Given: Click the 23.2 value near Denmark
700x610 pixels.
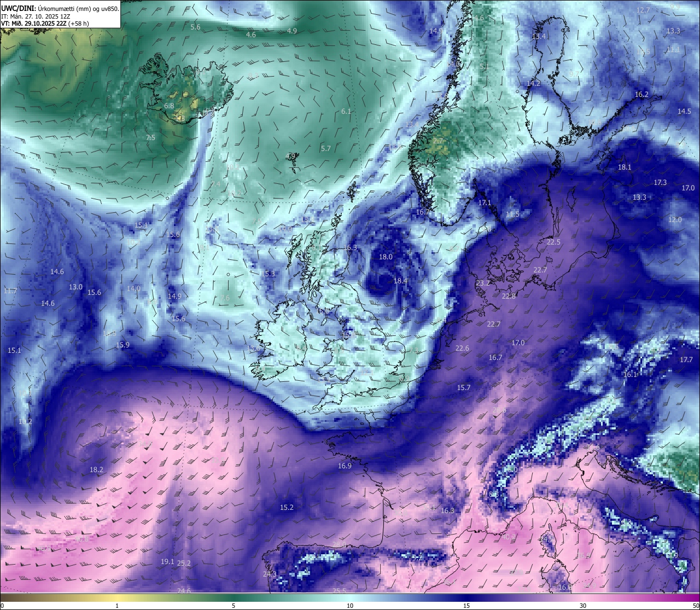Looking at the screenshot, I should coord(483,283).
